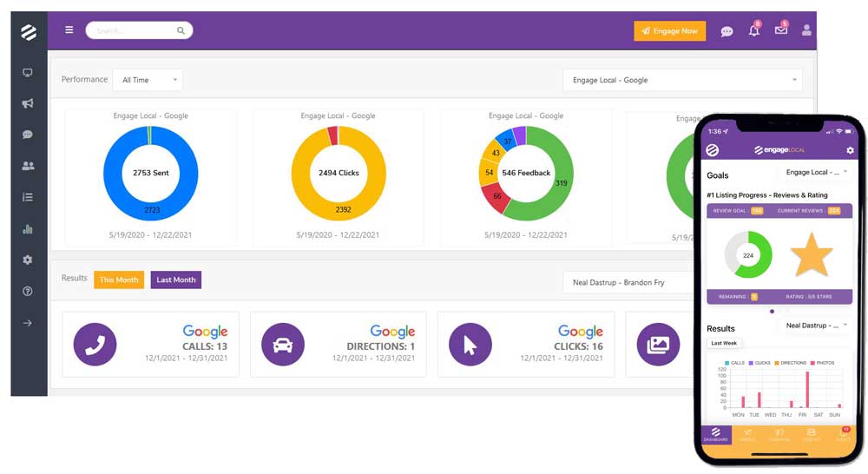The image size is (868, 474).
Task: Toggle the hamburger menu in top bar
Action: click(x=69, y=30)
